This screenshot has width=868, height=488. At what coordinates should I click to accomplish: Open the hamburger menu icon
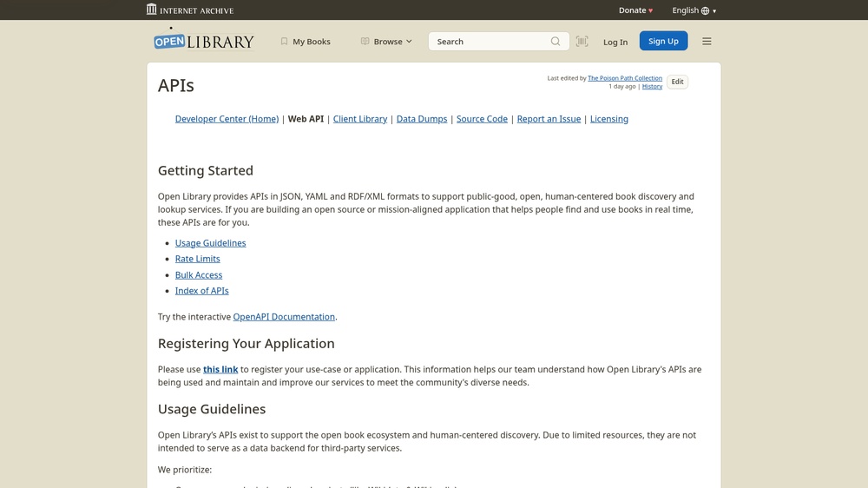[x=707, y=42]
